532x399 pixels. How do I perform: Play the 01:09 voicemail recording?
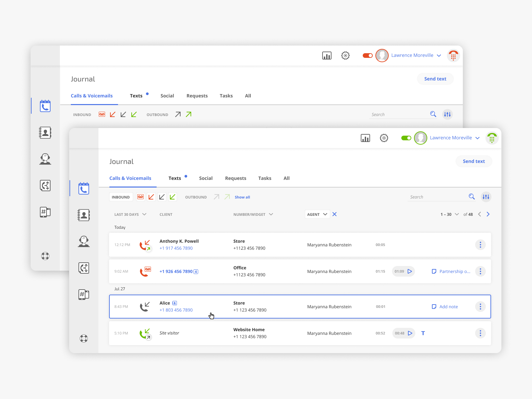pos(410,271)
